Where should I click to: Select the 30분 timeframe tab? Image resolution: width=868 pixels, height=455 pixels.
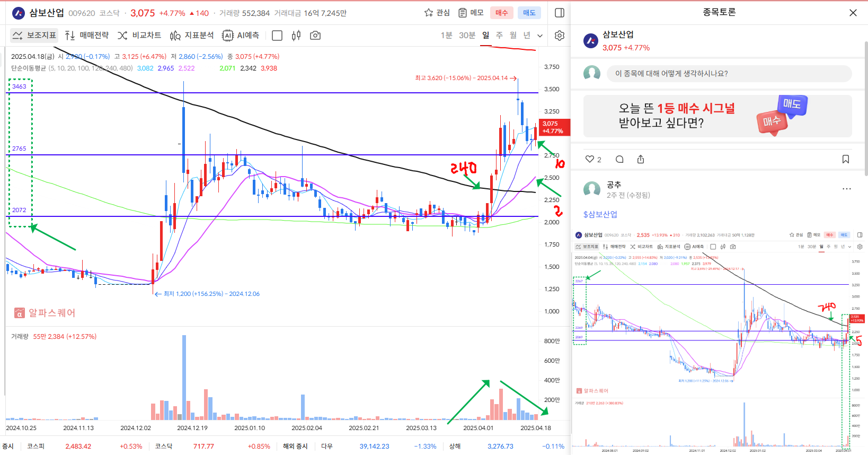(467, 36)
